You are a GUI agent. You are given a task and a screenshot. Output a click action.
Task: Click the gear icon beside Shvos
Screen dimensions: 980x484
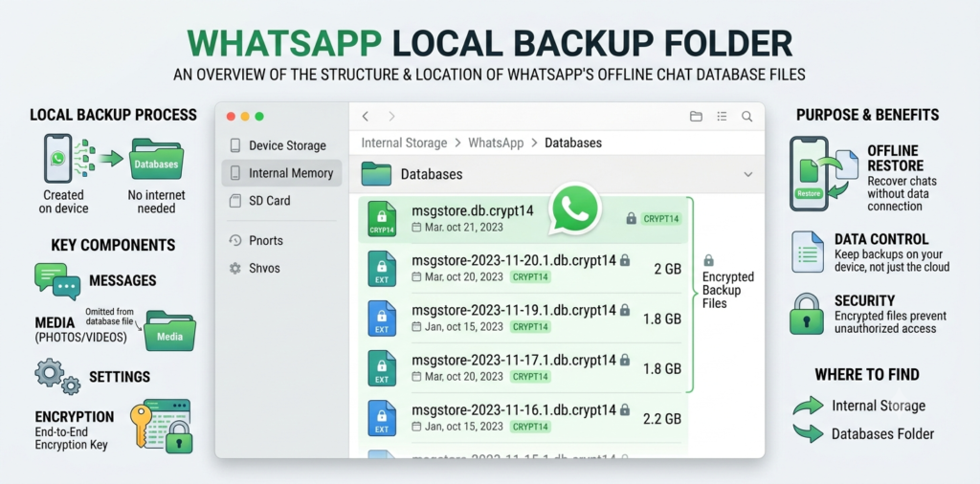point(235,268)
